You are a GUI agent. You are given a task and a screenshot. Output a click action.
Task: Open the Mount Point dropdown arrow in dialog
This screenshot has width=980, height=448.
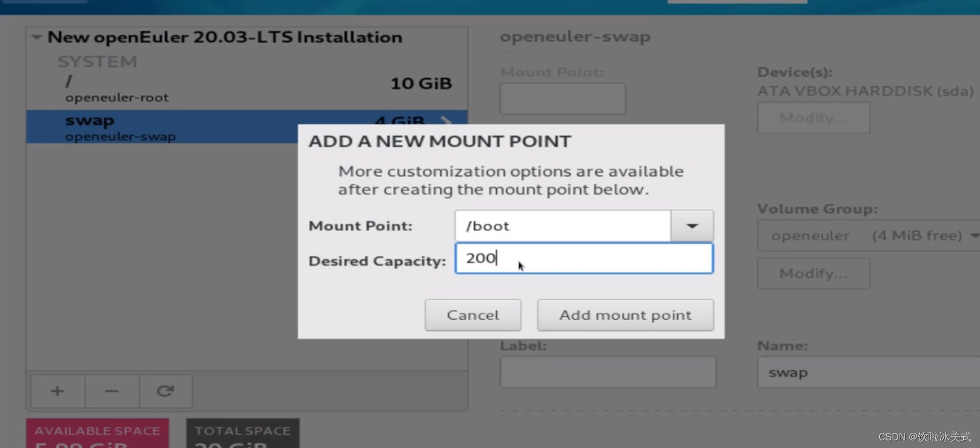coord(692,226)
